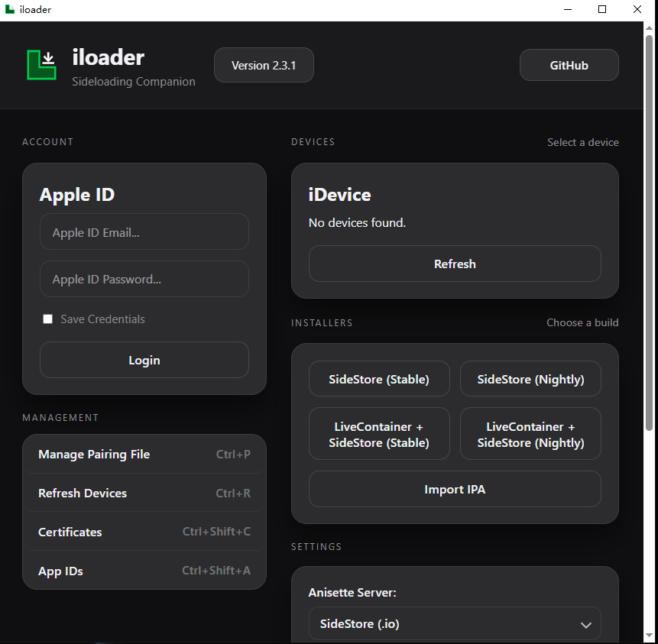Expand the Anisette Server dropdown

tap(455, 624)
